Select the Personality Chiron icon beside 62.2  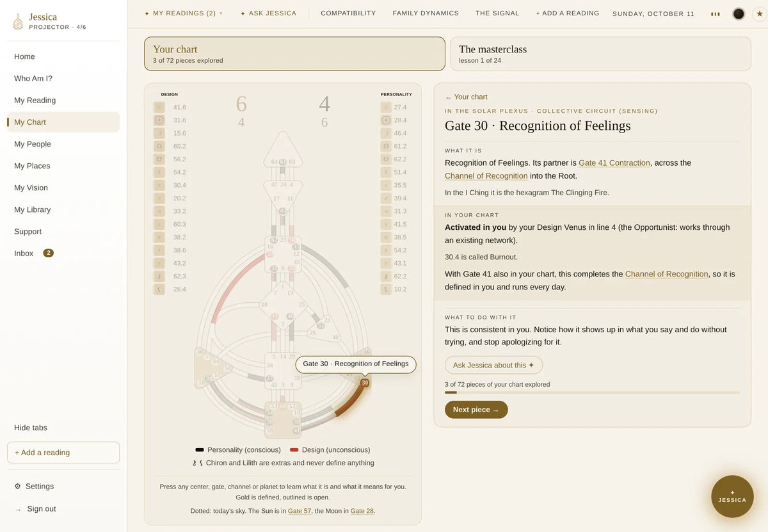[386, 277]
